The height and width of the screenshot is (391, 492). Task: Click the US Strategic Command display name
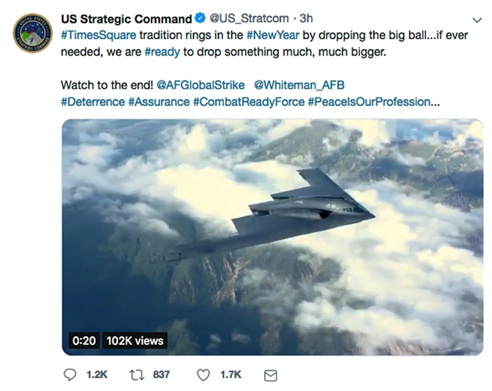[126, 19]
